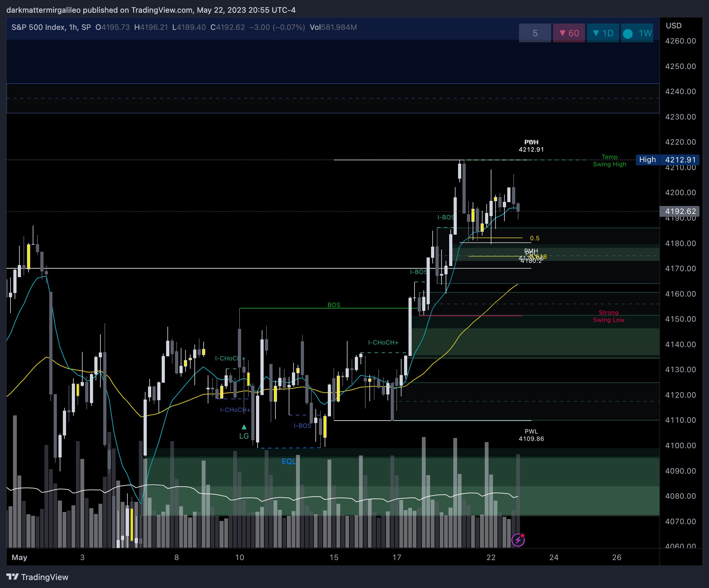
Task: Click the teal circle in 1W box
Action: [628, 33]
